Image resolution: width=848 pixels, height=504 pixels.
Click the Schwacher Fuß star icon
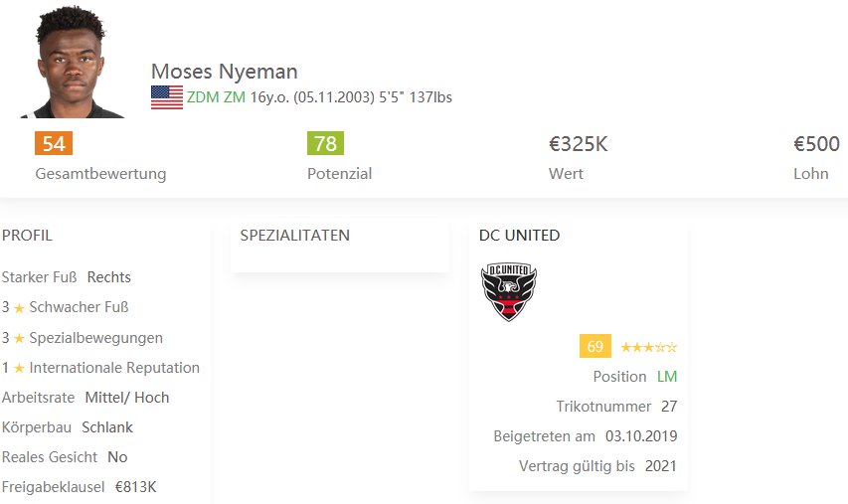pyautogui.click(x=19, y=308)
